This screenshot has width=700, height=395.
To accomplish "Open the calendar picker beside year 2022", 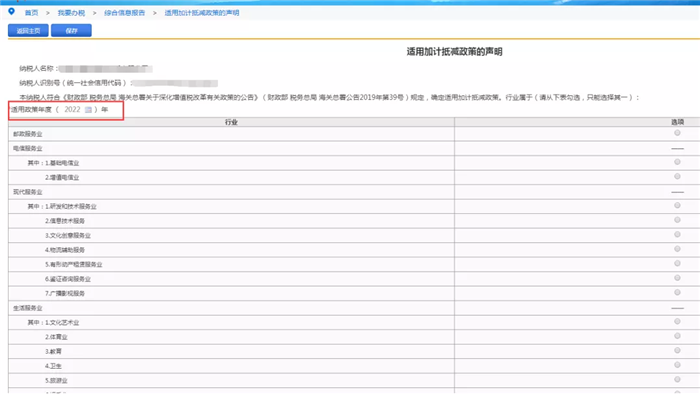I will (x=88, y=110).
